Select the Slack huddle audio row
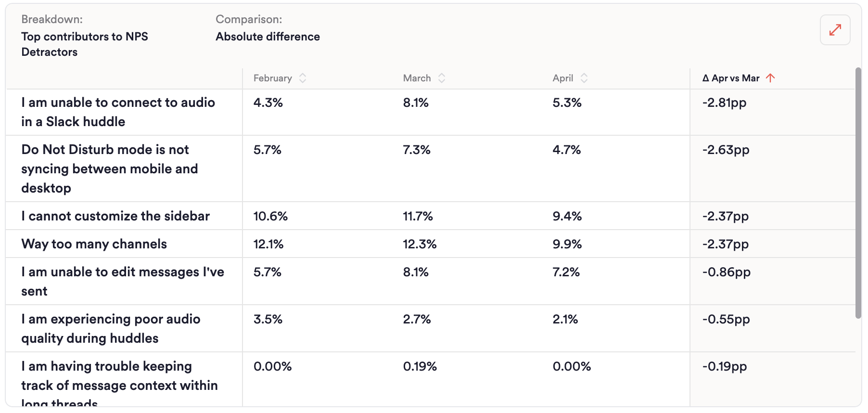The width and height of the screenshot is (868, 413). tap(118, 112)
